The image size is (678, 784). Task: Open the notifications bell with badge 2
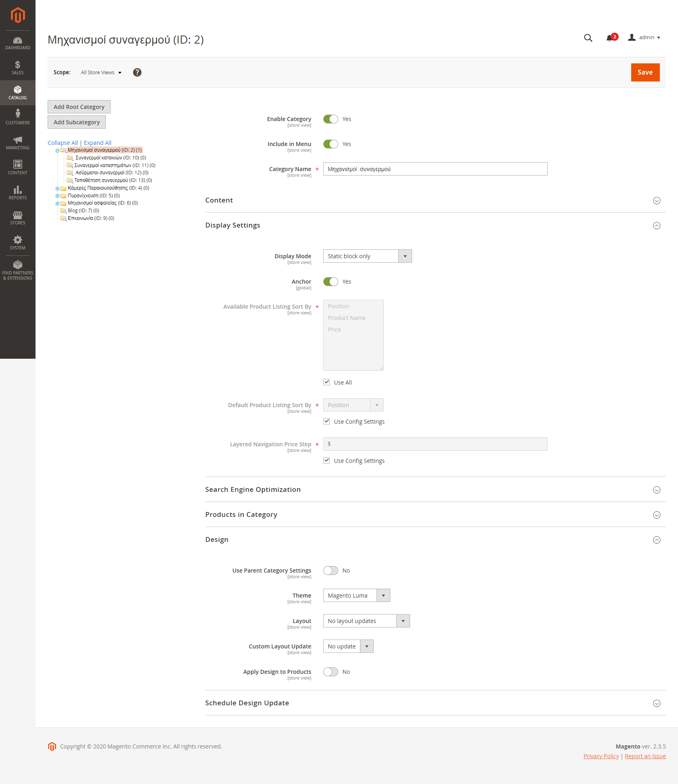(610, 38)
